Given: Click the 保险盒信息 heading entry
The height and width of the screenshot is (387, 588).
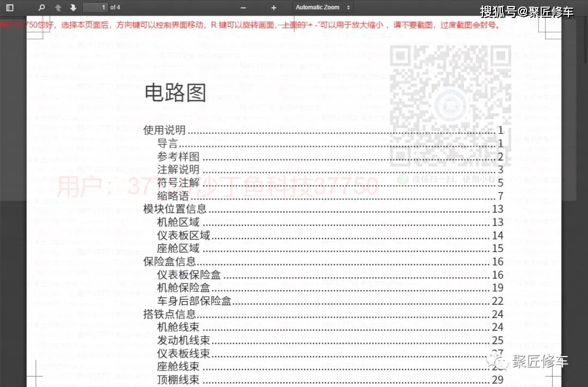Looking at the screenshot, I should click(323, 261).
